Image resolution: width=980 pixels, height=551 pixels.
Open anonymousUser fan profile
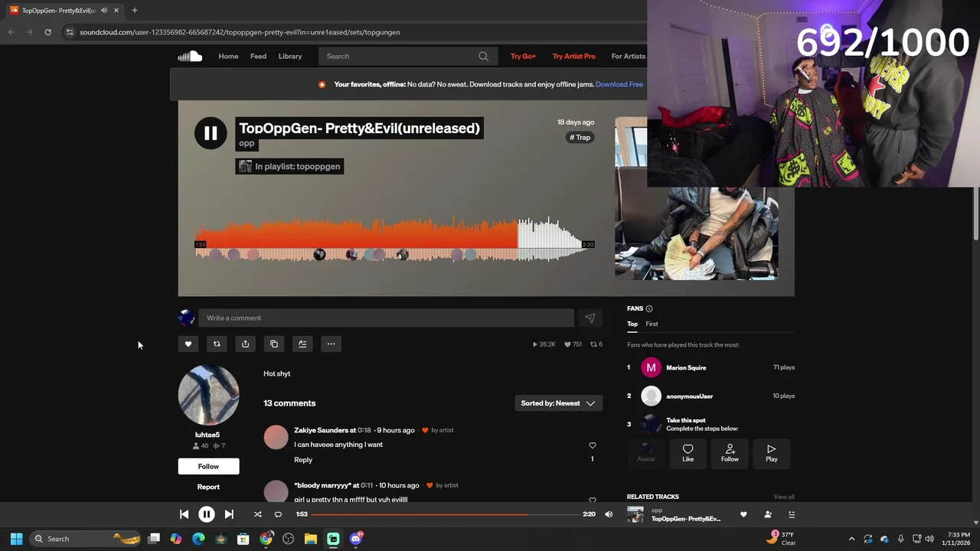pyautogui.click(x=689, y=396)
